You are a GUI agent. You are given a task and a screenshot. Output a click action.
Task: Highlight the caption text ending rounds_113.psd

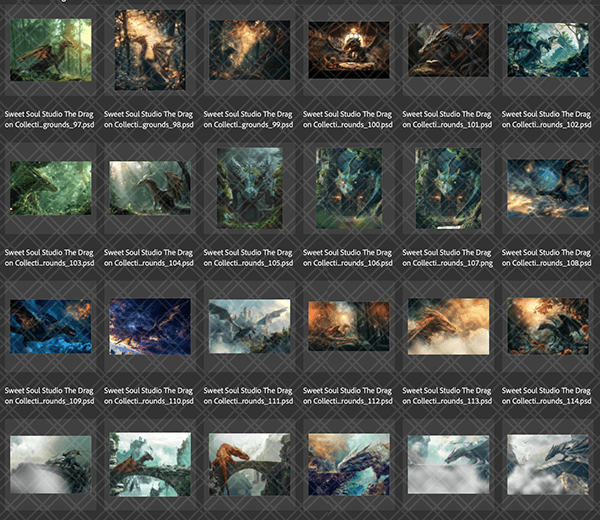click(x=447, y=396)
